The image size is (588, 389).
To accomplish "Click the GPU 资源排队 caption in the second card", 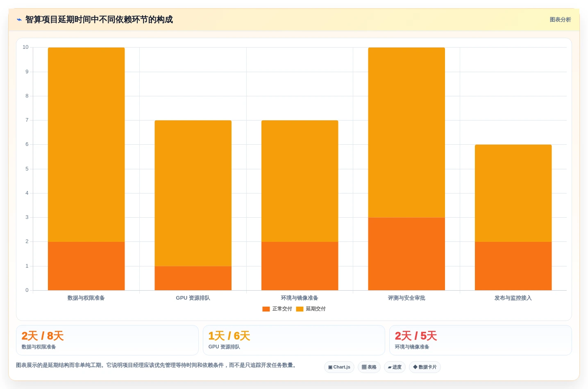I will [x=224, y=347].
